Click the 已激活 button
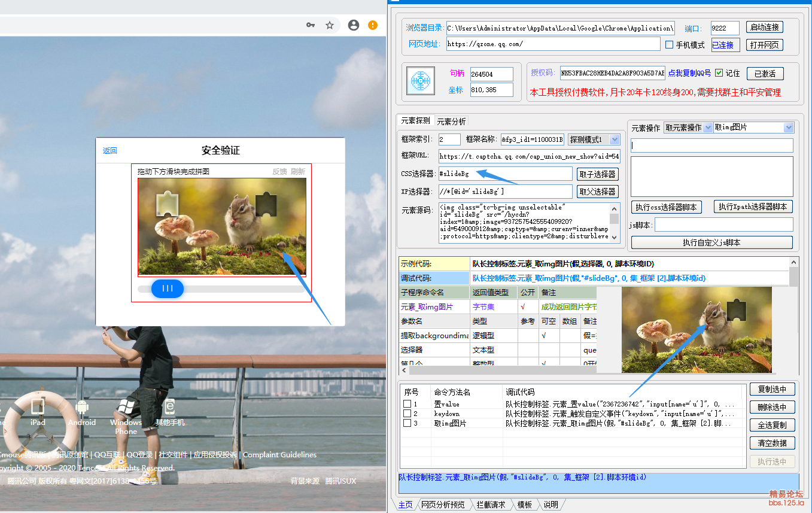812x513 pixels. coord(765,74)
